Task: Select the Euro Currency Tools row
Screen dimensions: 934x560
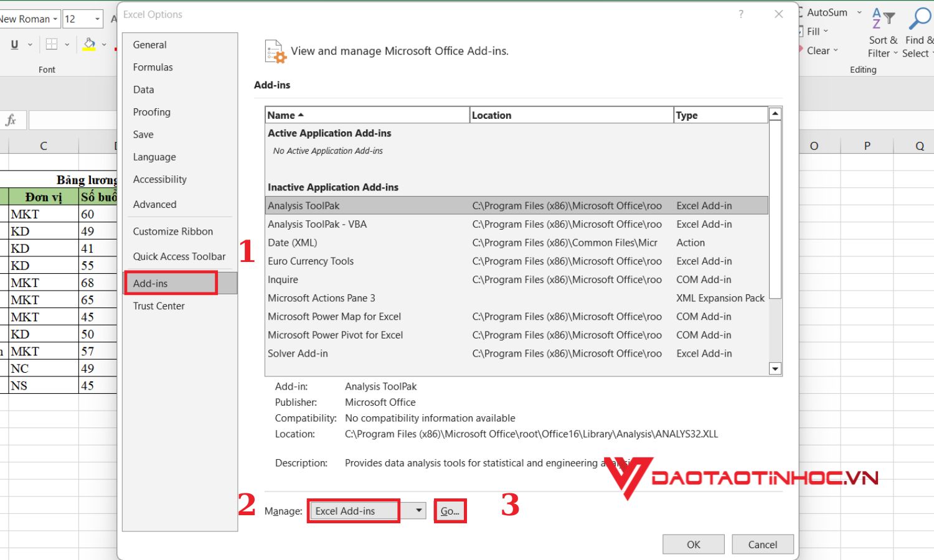Action: point(517,261)
